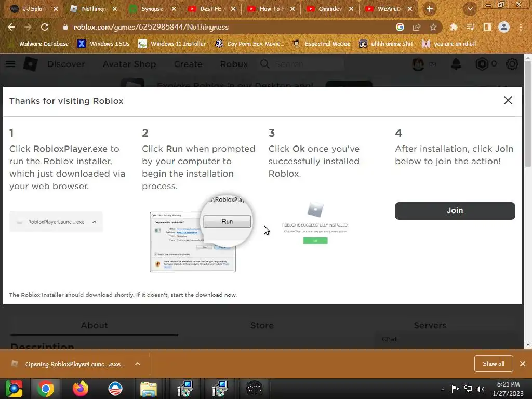Toggle the browser side panel icon
This screenshot has height=399, width=532.
point(487,27)
